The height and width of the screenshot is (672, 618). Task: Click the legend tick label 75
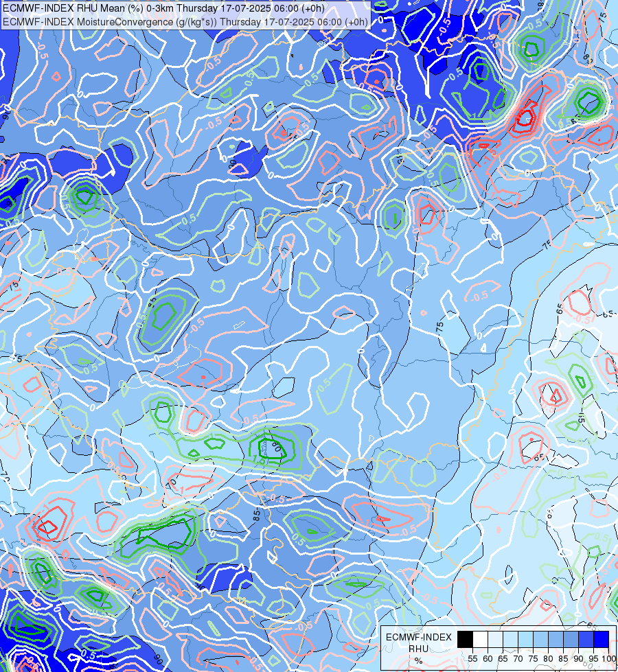coord(533,659)
